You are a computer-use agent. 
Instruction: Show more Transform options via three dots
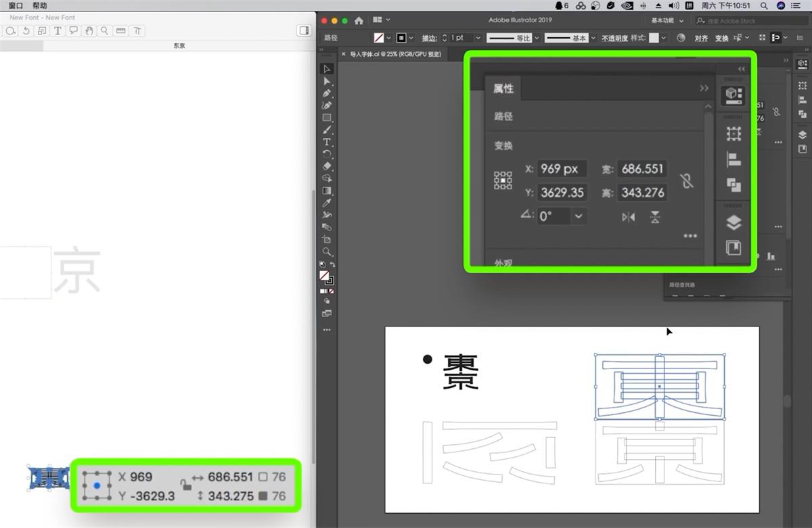click(690, 236)
